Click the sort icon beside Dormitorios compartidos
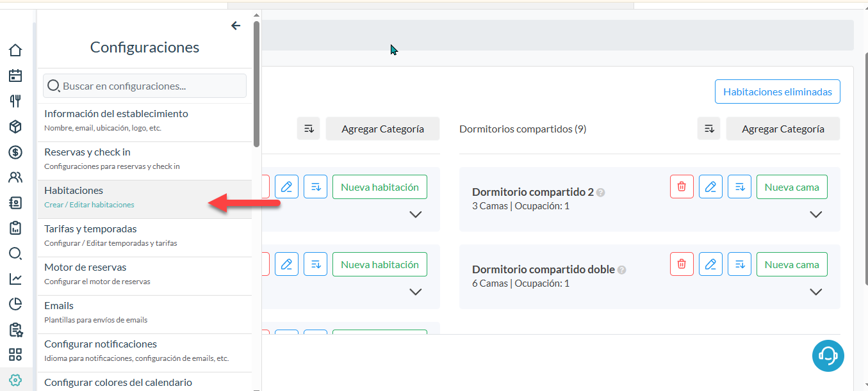Viewport: 868px width, 391px height. [x=709, y=129]
